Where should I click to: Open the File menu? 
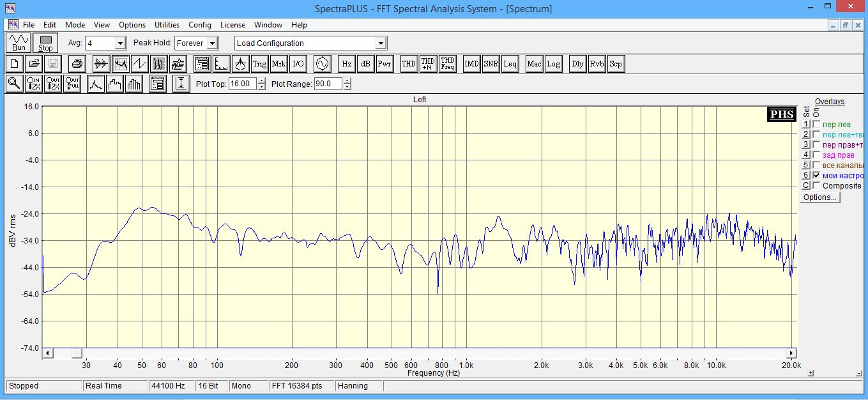click(29, 25)
